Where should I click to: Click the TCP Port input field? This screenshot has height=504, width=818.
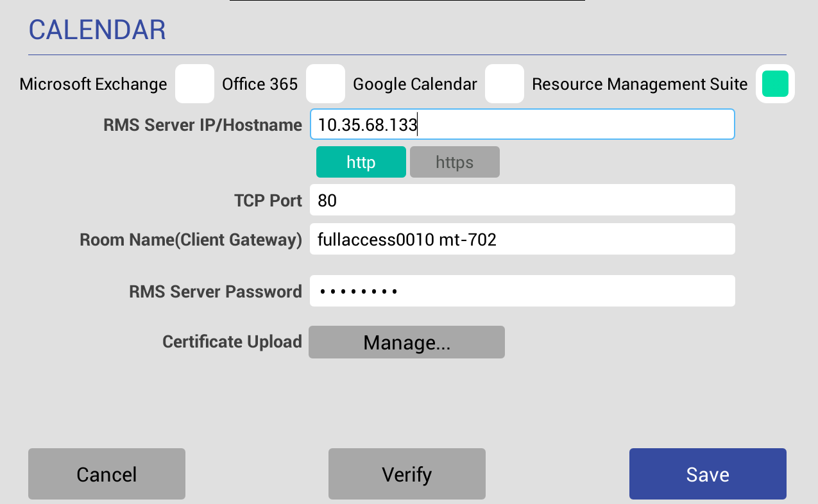522,200
